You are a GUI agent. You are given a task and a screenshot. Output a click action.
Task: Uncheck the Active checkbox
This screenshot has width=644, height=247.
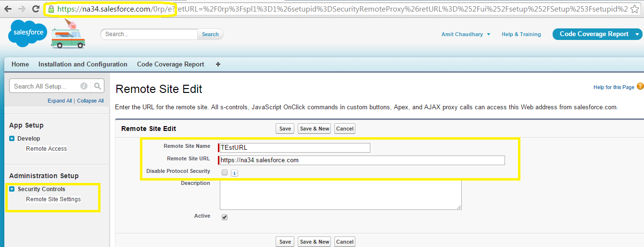tap(225, 217)
